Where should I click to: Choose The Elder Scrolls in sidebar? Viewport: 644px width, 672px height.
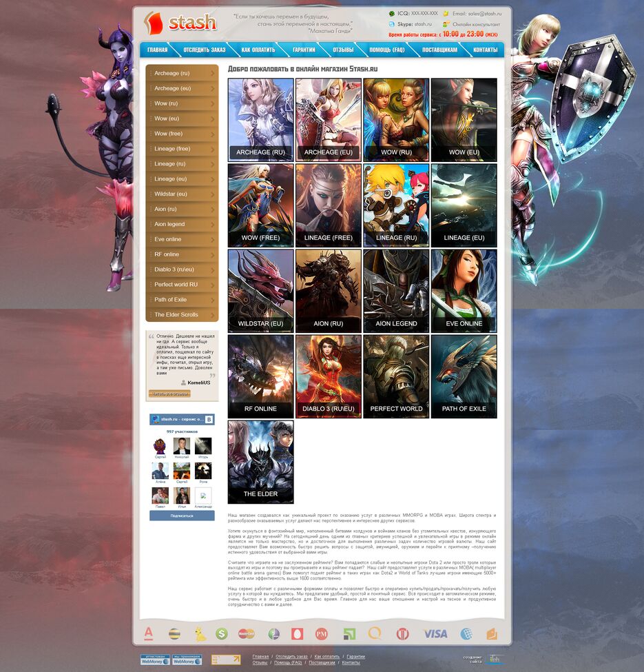tap(182, 314)
